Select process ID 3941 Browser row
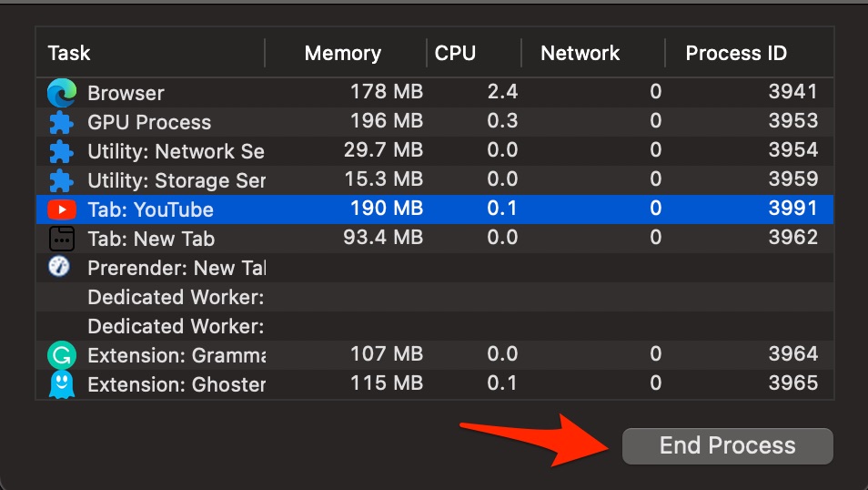 (x=435, y=93)
